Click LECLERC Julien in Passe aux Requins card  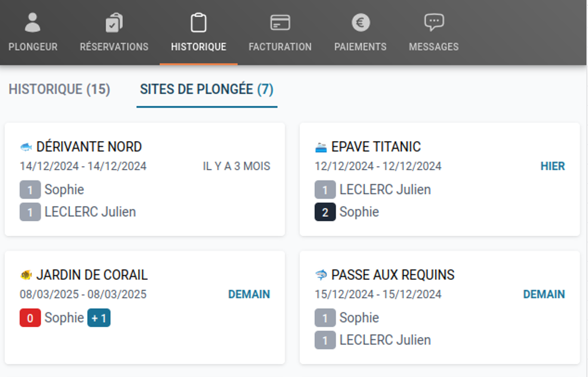(385, 340)
